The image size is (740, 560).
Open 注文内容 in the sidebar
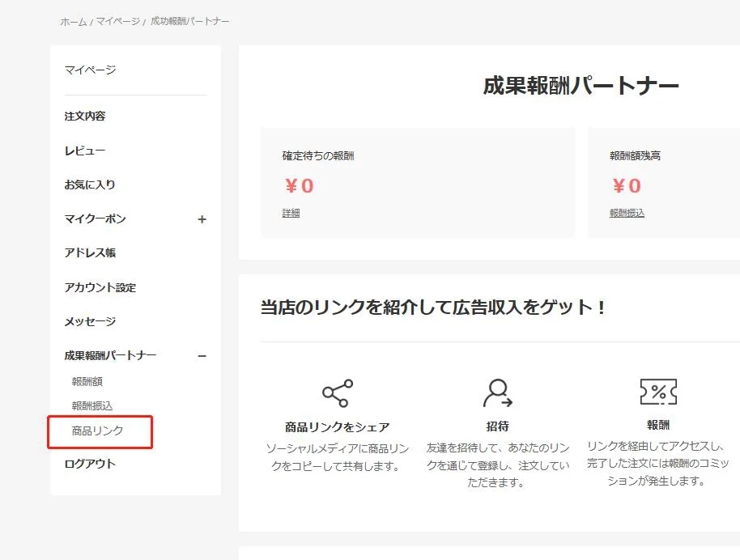[x=85, y=117]
